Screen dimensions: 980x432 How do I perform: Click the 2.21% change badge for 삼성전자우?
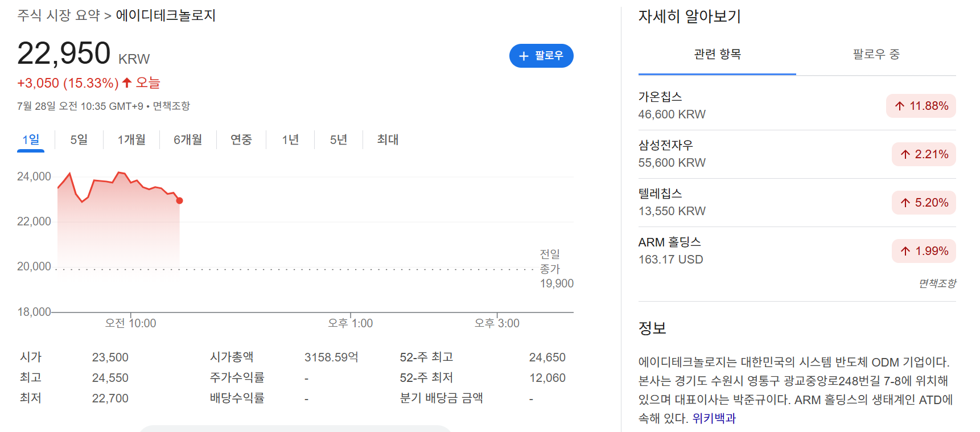tap(924, 154)
